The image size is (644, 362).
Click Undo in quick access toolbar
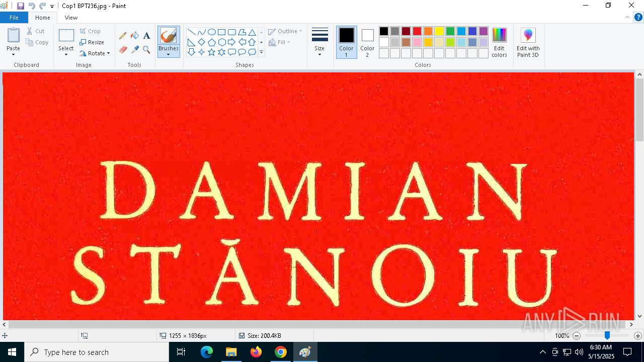coord(32,6)
